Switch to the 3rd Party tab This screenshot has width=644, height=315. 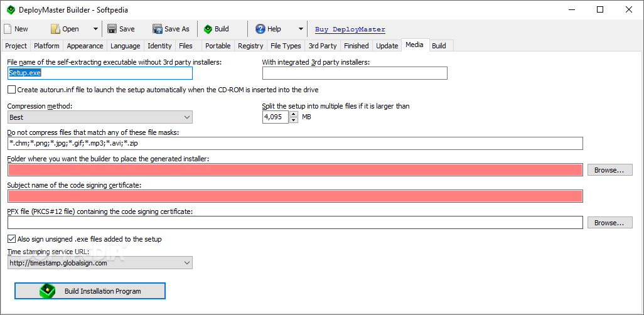(x=323, y=46)
